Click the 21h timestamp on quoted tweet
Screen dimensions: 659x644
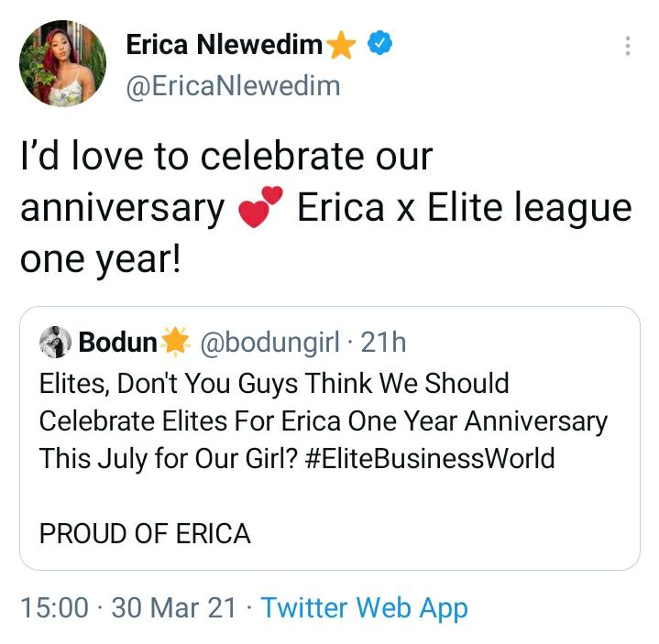(x=383, y=343)
